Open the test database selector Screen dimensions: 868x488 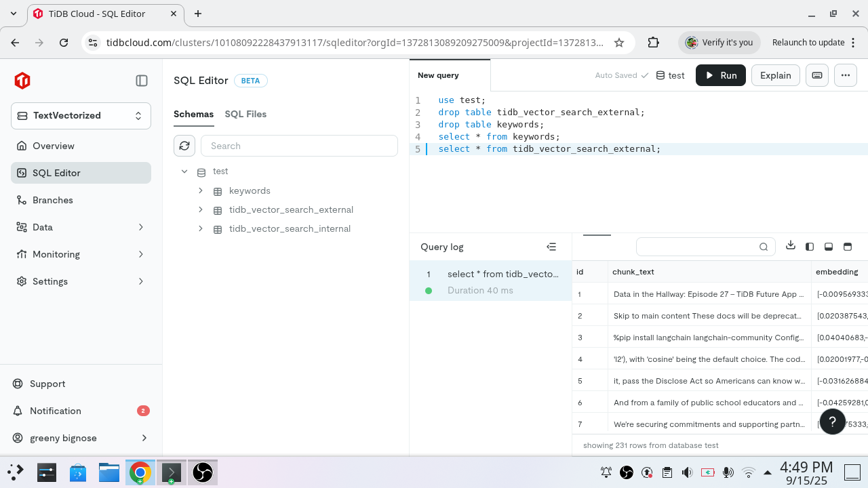click(670, 75)
